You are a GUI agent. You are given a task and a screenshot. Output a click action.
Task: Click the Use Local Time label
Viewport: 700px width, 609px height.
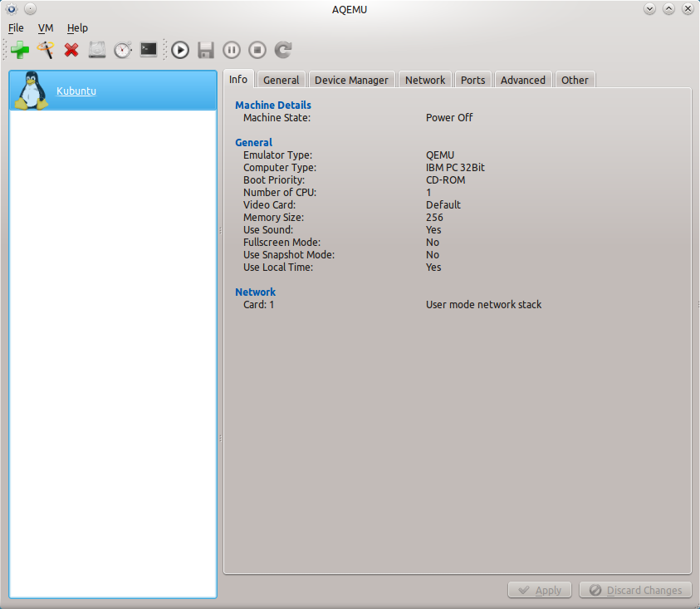278,268
